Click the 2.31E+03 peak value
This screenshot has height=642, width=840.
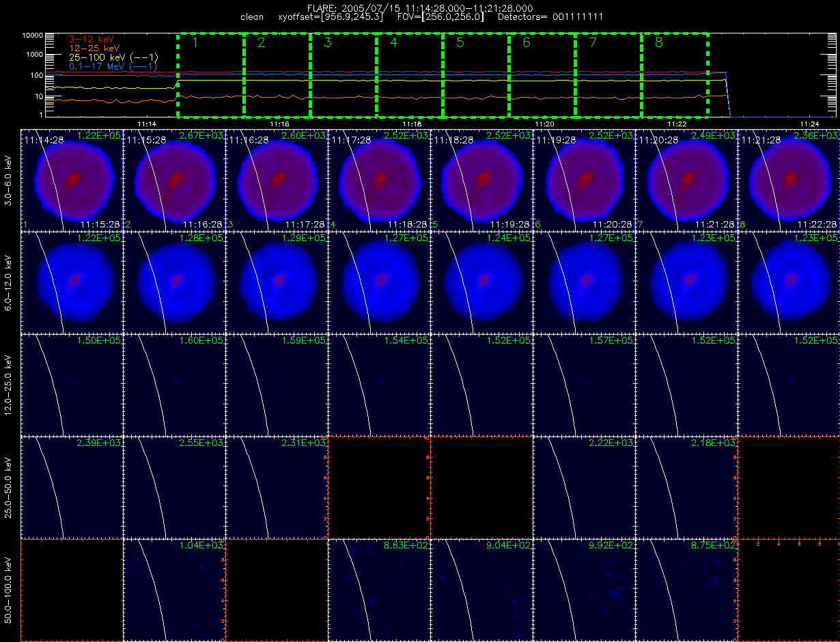click(304, 443)
